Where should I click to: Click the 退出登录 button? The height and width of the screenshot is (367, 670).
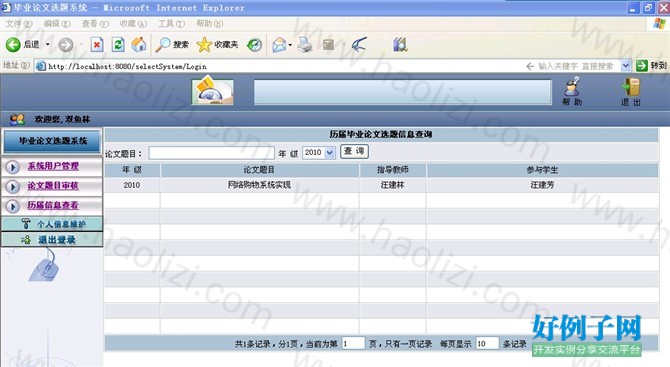(x=52, y=240)
